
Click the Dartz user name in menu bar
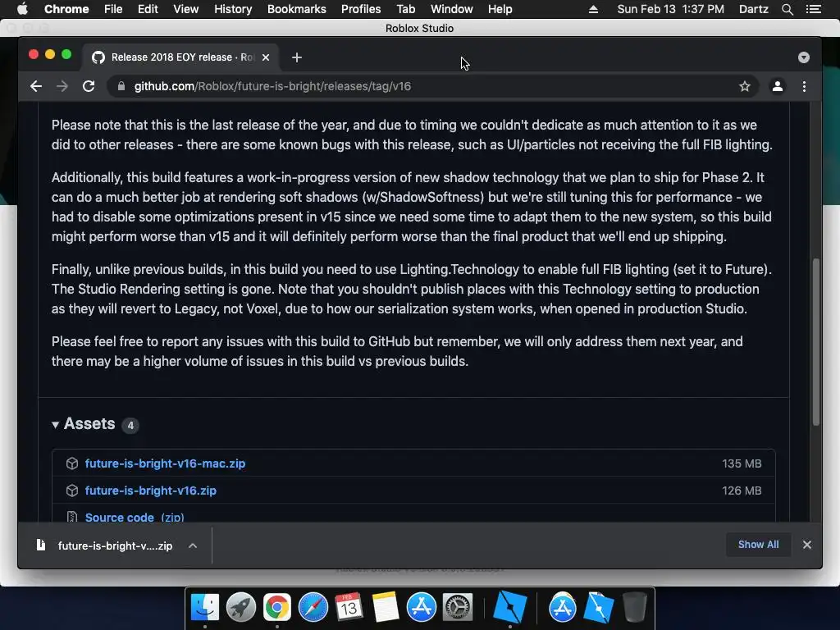point(753,9)
